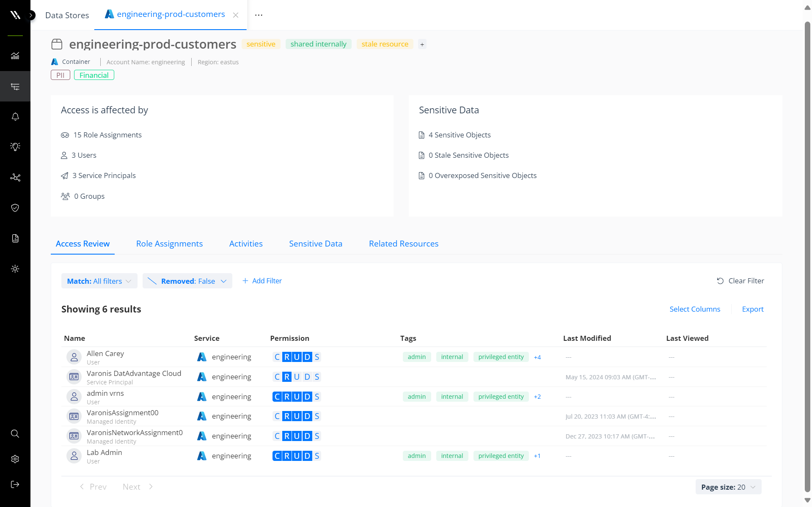This screenshot has width=812, height=507.
Task: Open the dashboard analytics chart icon
Action: [15, 56]
